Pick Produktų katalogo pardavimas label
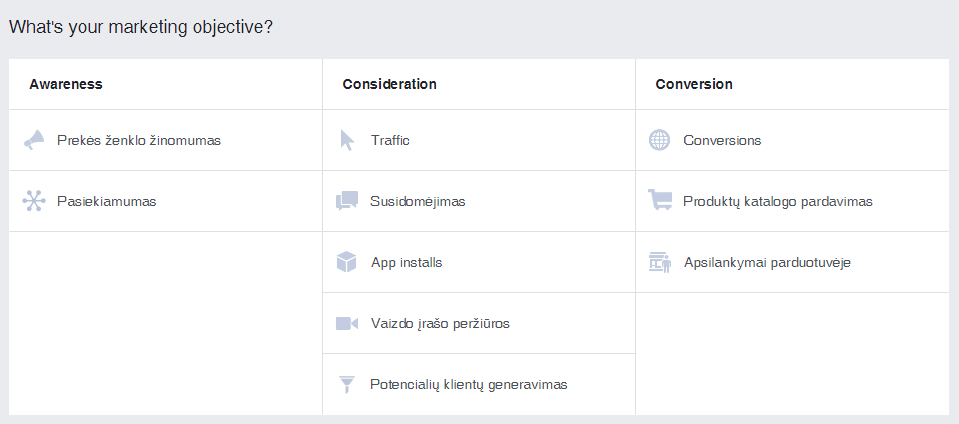The height and width of the screenshot is (424, 959). click(x=778, y=201)
